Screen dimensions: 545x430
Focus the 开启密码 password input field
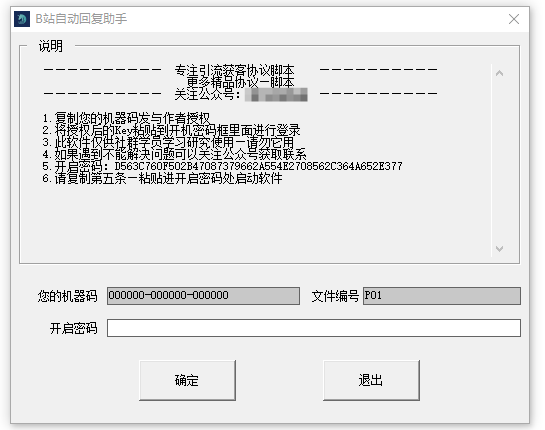click(314, 328)
